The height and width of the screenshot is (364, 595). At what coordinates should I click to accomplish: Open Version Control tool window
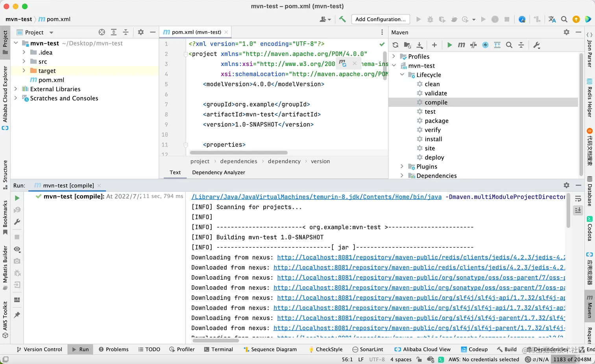pyautogui.click(x=39, y=349)
